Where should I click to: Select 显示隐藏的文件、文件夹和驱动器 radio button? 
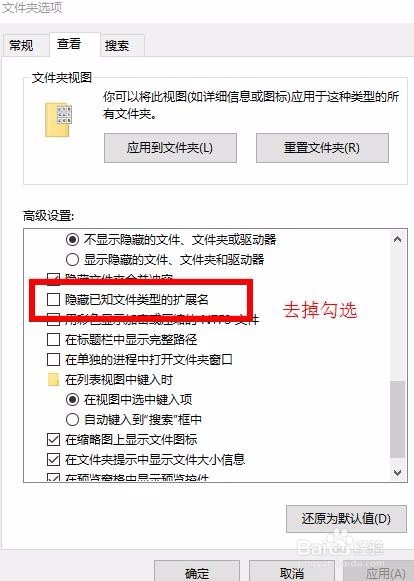point(72,259)
